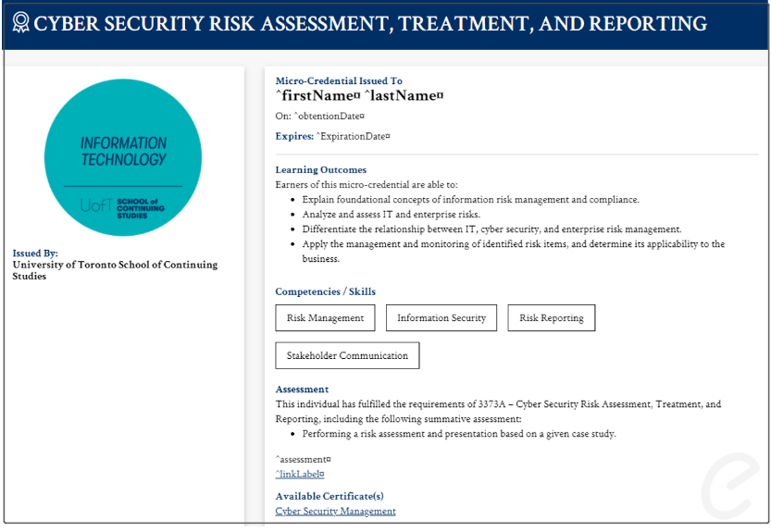The image size is (771, 532).
Task: Click the ^assessment¤ placeholder text
Action: (303, 459)
